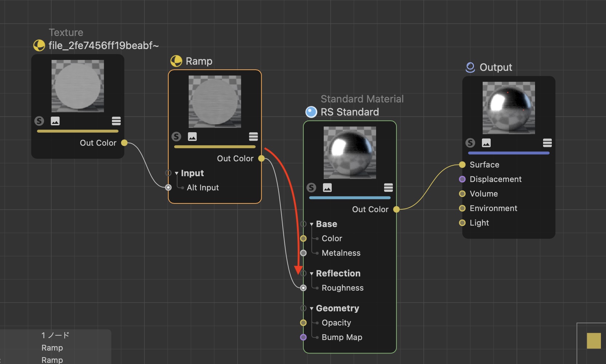This screenshot has width=606, height=364.
Task: Click the Metalness input port
Action: point(303,253)
